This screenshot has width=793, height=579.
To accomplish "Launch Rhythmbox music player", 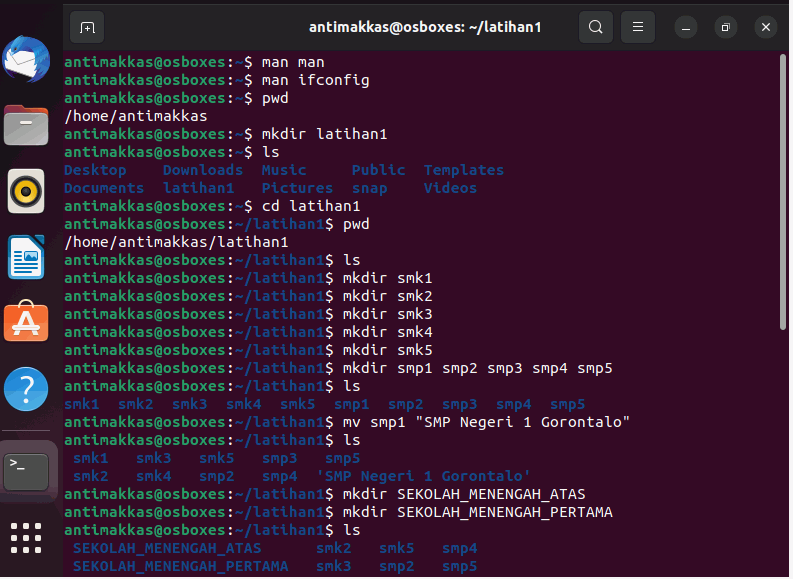I will pos(26,192).
